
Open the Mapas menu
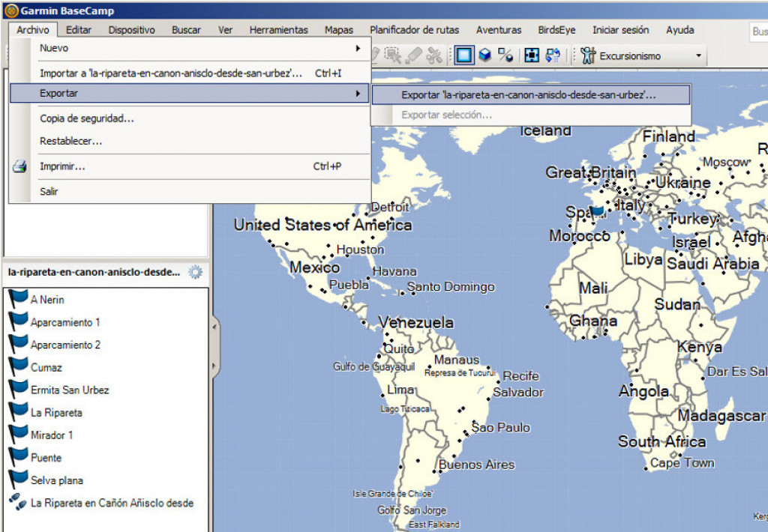[338, 30]
